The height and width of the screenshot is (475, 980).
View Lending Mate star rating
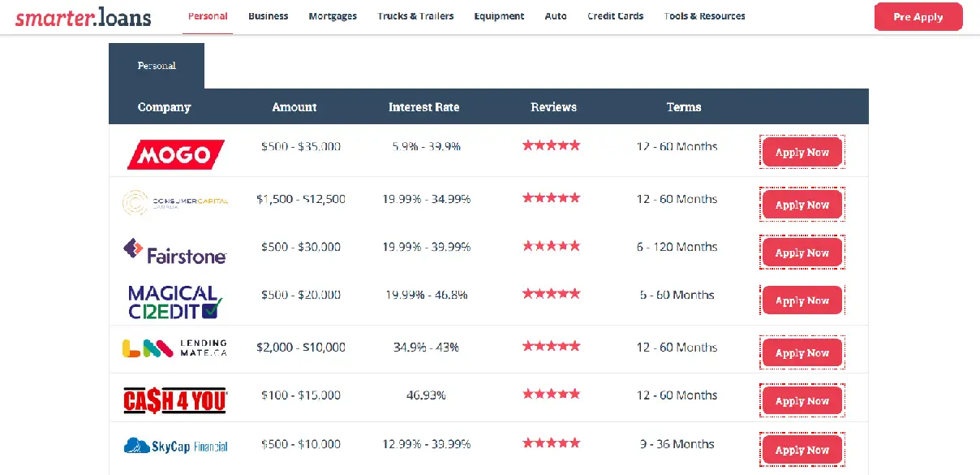[x=552, y=346]
